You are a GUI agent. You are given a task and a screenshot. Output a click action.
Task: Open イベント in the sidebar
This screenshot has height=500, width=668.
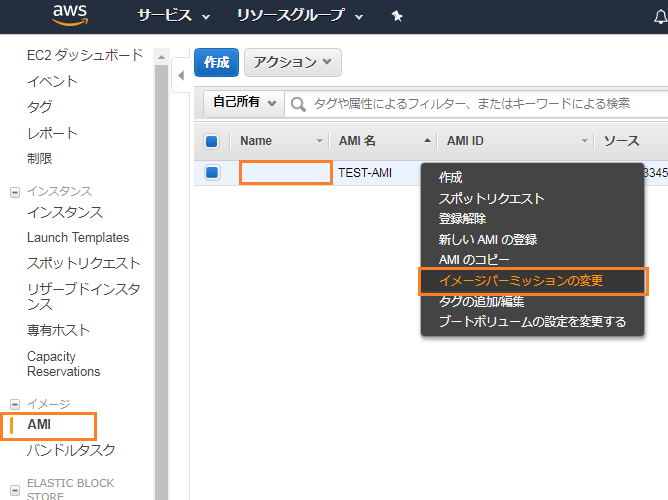click(52, 81)
